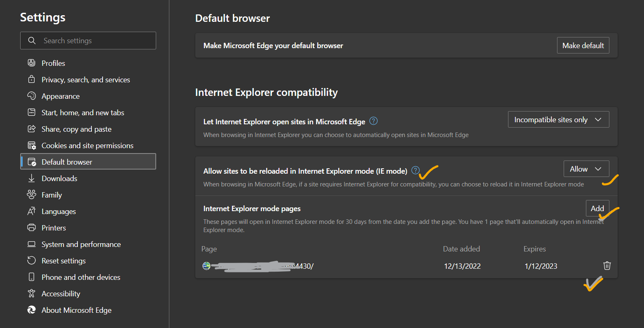Image resolution: width=644 pixels, height=328 pixels.
Task: Open Cookies and site permissions
Action: tap(88, 145)
